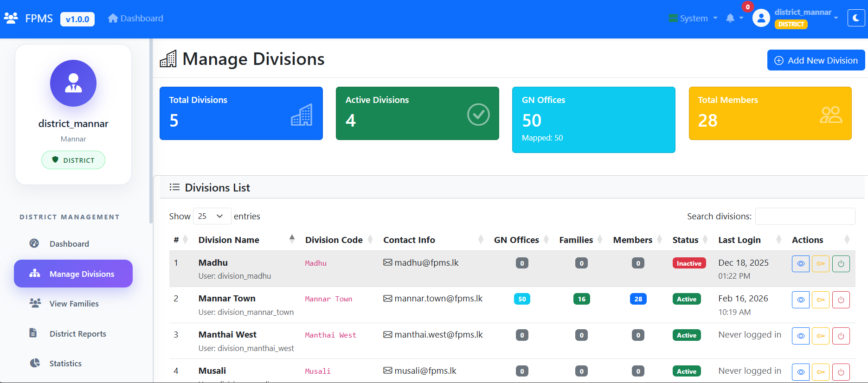Open District Reports from sidebar
The width and height of the screenshot is (868, 383).
point(77,334)
